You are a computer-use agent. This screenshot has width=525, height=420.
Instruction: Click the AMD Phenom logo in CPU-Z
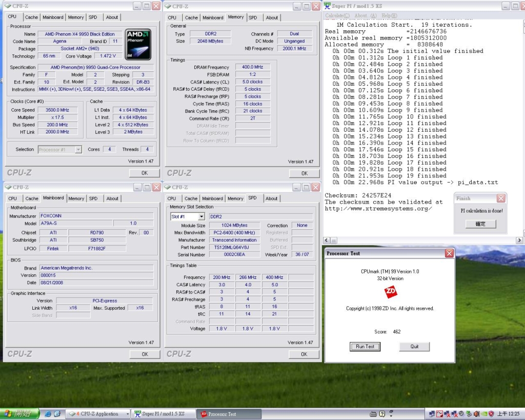(138, 44)
